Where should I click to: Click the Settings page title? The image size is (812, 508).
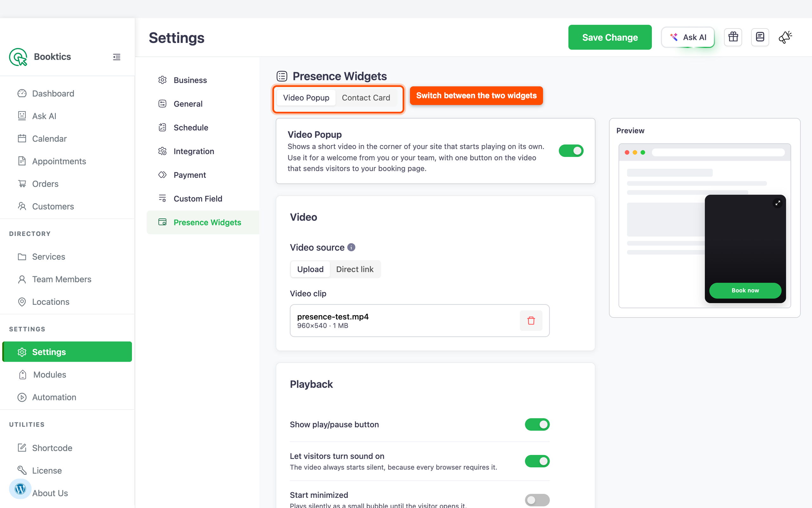[x=176, y=38]
